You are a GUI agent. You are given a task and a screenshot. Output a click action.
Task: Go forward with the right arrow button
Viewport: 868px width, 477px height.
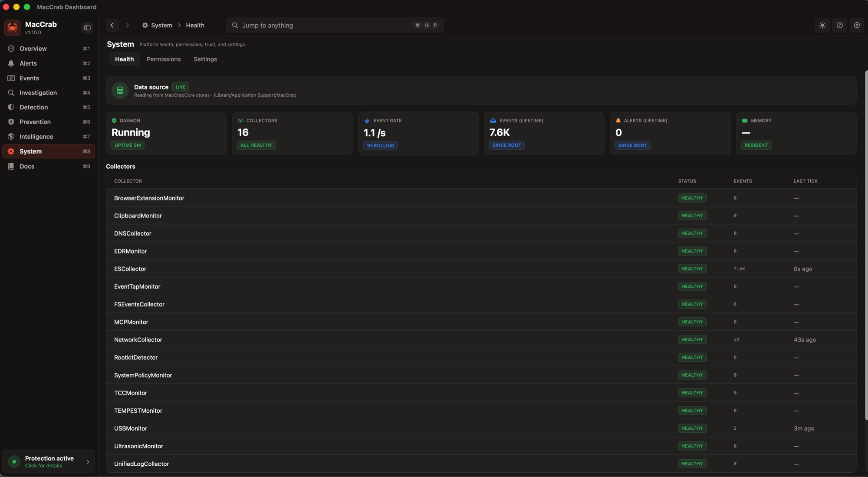pos(127,25)
